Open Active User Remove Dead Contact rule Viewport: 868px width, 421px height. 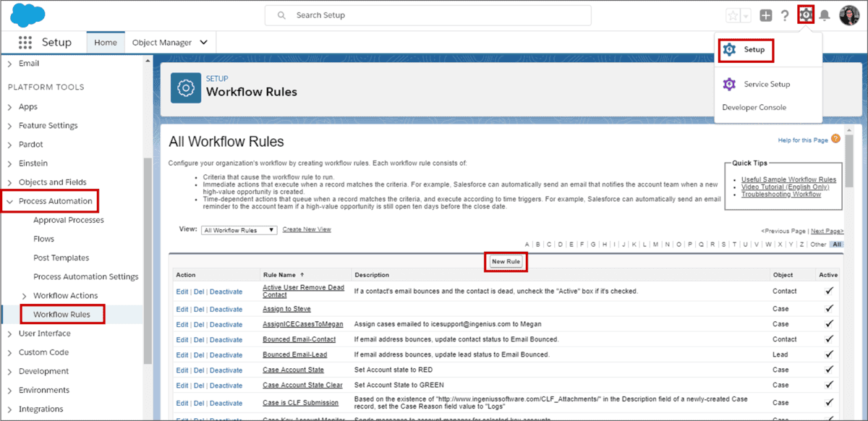point(303,291)
